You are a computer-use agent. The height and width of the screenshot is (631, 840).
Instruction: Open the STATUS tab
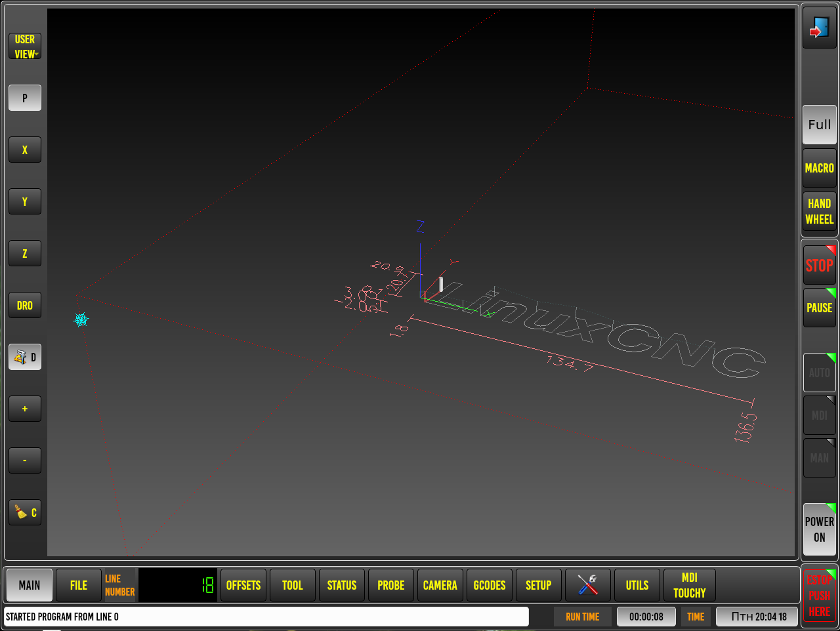point(342,585)
